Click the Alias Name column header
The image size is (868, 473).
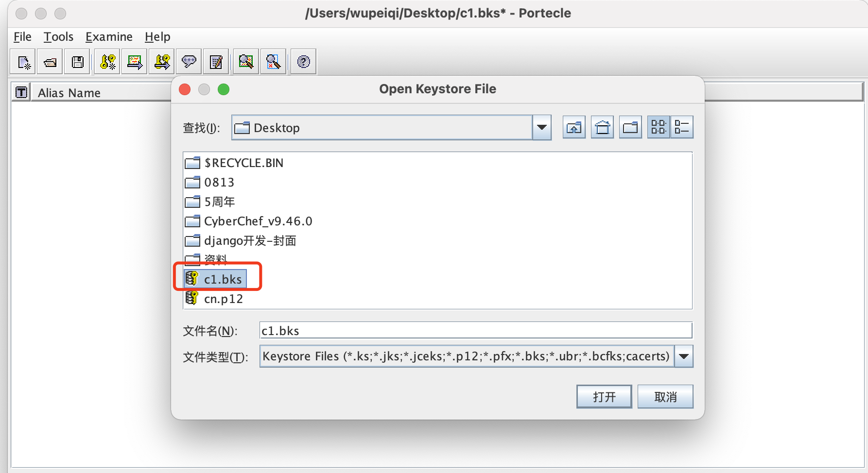click(x=102, y=92)
